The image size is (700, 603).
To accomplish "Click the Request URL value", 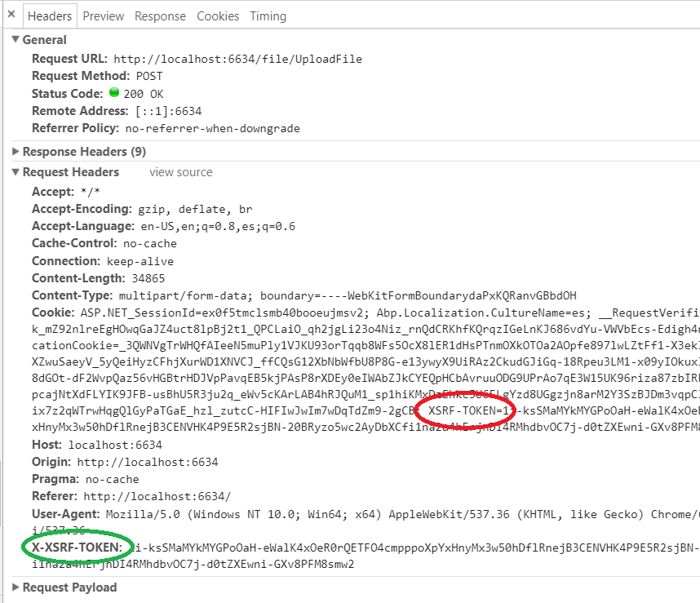I will point(237,59).
